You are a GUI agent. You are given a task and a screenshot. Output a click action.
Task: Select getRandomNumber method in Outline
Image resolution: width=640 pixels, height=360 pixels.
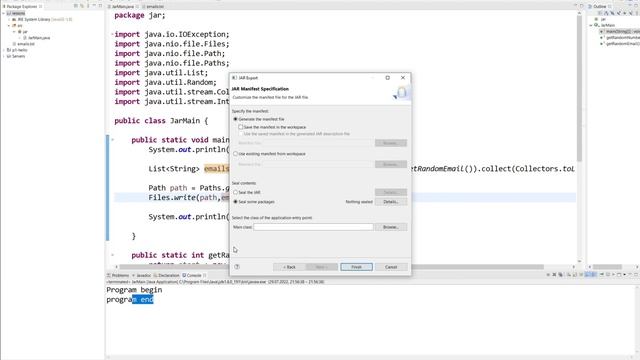point(620,38)
